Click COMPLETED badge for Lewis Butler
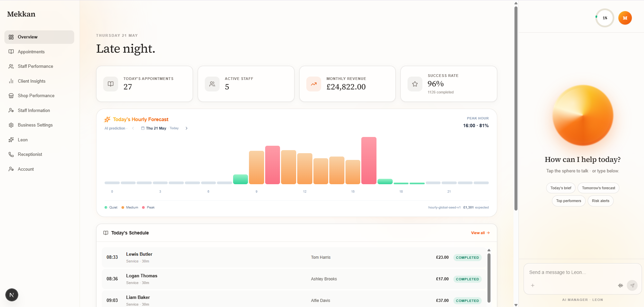 [x=467, y=257]
